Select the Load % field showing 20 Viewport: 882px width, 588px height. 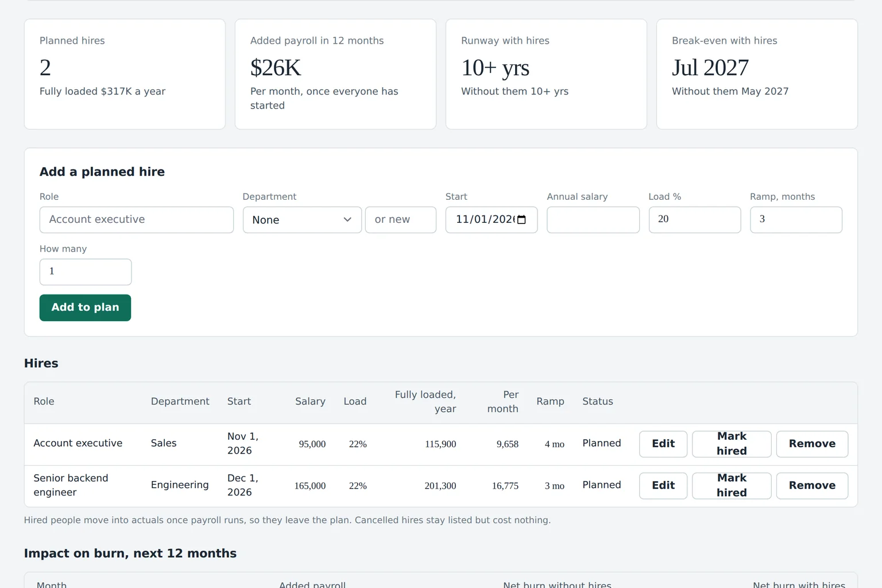[695, 220]
